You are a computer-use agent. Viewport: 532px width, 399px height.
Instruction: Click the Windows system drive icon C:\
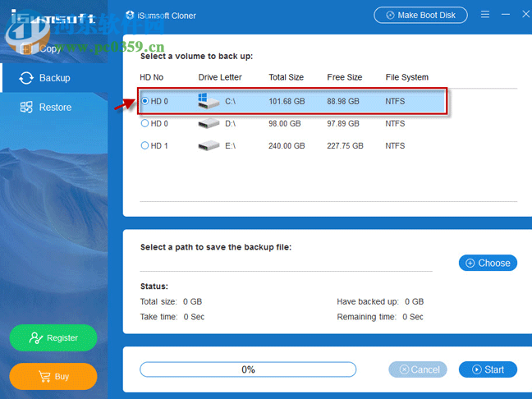[x=209, y=101]
